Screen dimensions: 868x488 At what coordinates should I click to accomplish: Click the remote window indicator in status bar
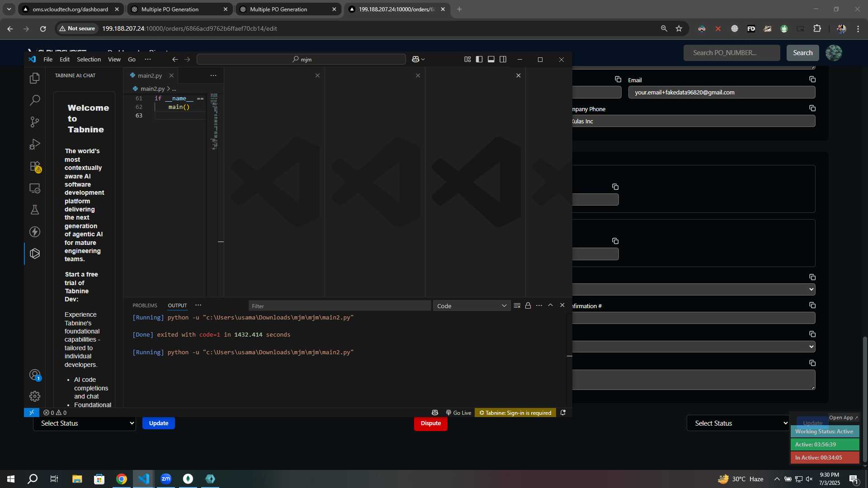pos(31,413)
